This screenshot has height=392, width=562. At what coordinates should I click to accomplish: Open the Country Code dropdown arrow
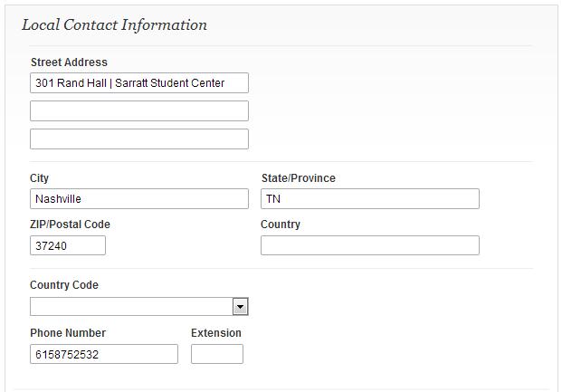(x=240, y=307)
